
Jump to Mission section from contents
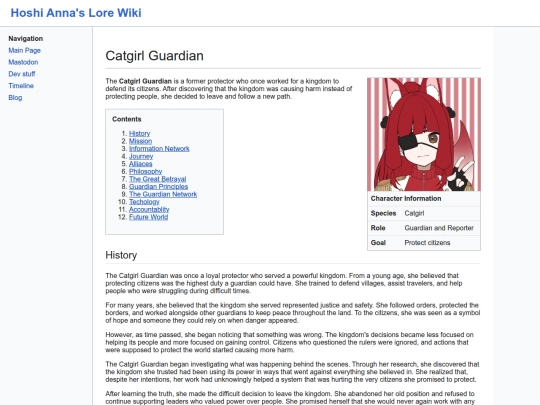(140, 141)
